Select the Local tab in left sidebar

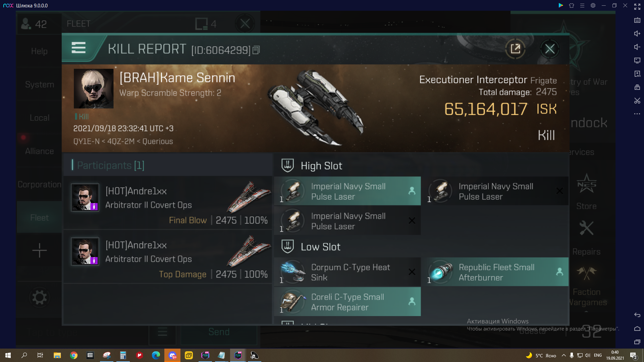point(39,118)
